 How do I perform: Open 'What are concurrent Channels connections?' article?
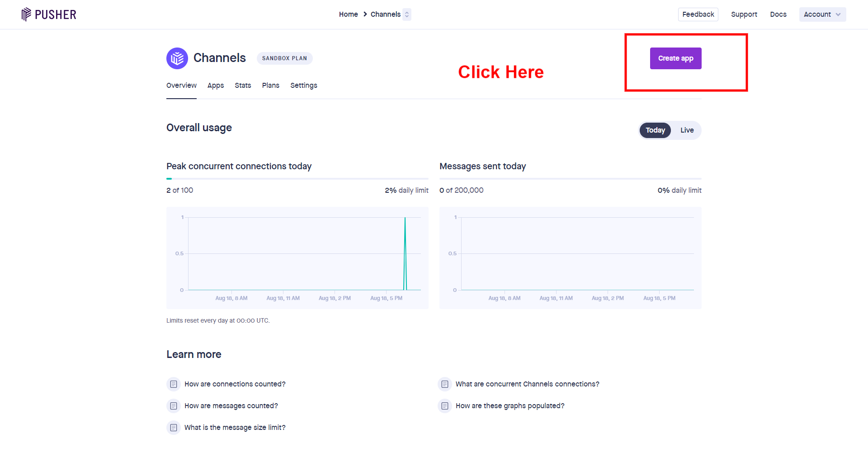(528, 384)
